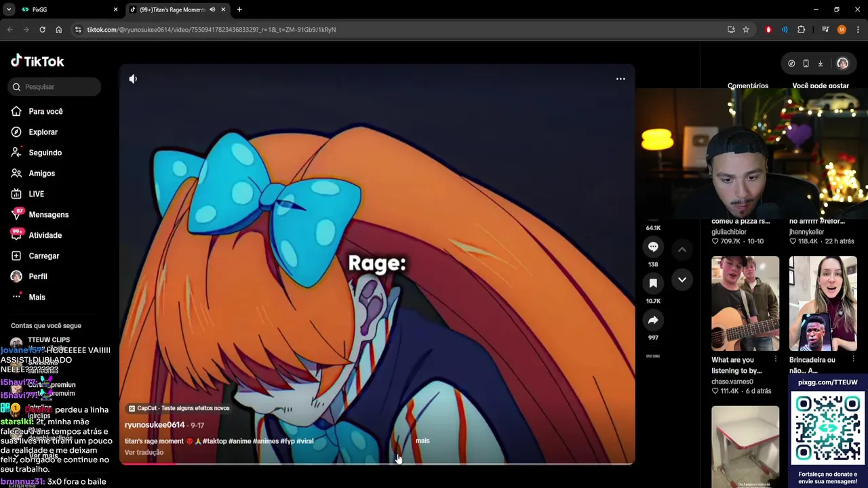The height and width of the screenshot is (488, 868).
Task: Expand the Mais menu in the sidebar
Action: [x=37, y=297]
